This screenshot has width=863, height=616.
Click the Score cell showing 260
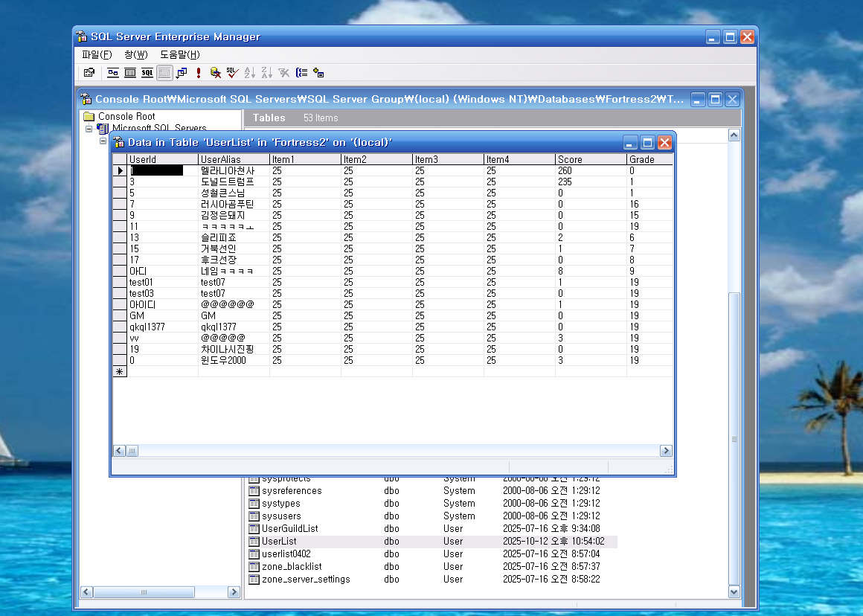click(591, 170)
